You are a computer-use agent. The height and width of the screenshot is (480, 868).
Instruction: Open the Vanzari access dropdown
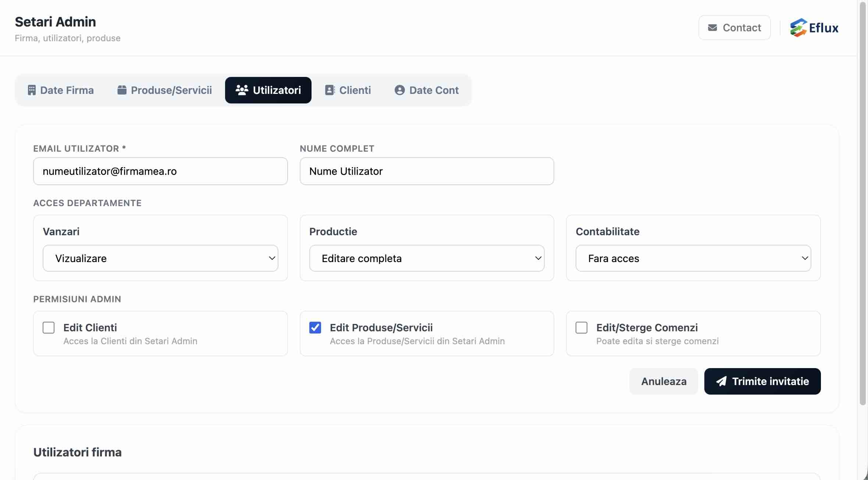tap(160, 258)
